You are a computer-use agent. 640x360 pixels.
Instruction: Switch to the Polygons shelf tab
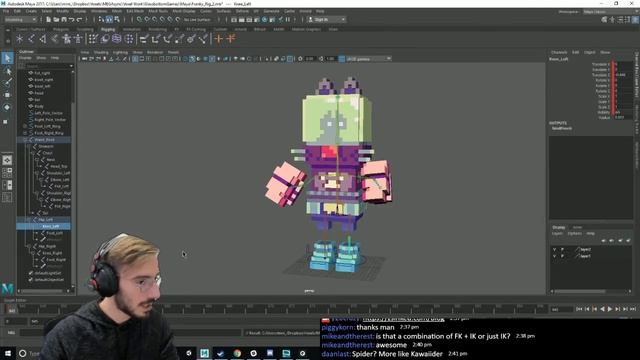(60, 29)
